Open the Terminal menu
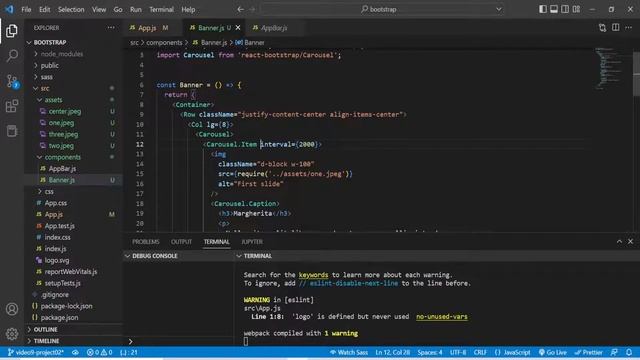Image resolution: width=640 pixels, height=360 pixels. [161, 9]
